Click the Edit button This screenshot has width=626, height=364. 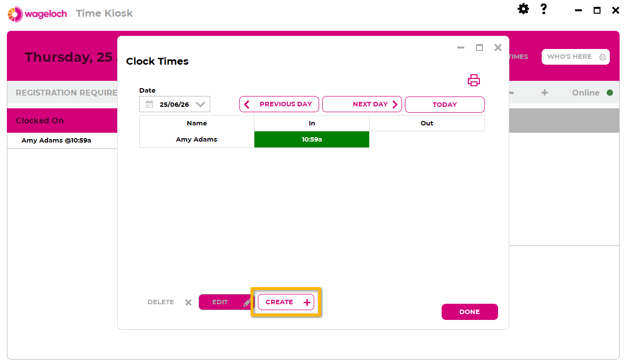(x=225, y=302)
